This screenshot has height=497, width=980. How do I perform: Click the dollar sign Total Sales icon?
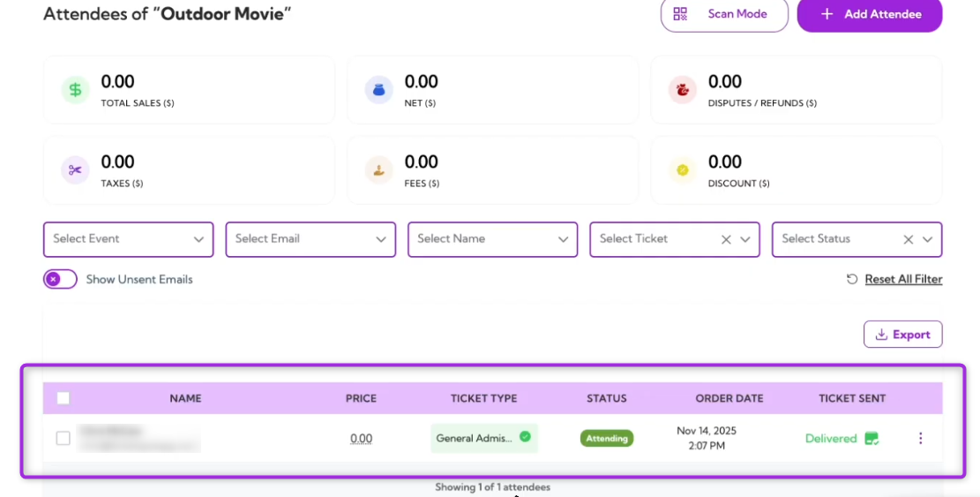(75, 90)
